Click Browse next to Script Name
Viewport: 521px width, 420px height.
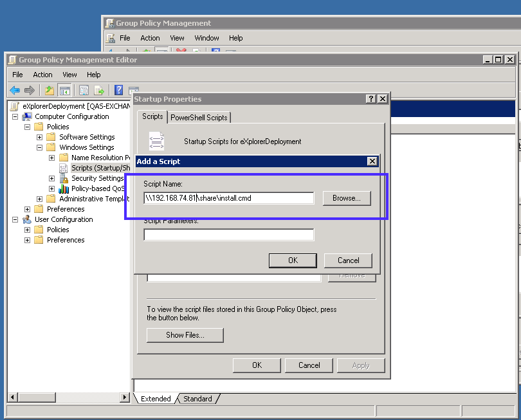[347, 198]
